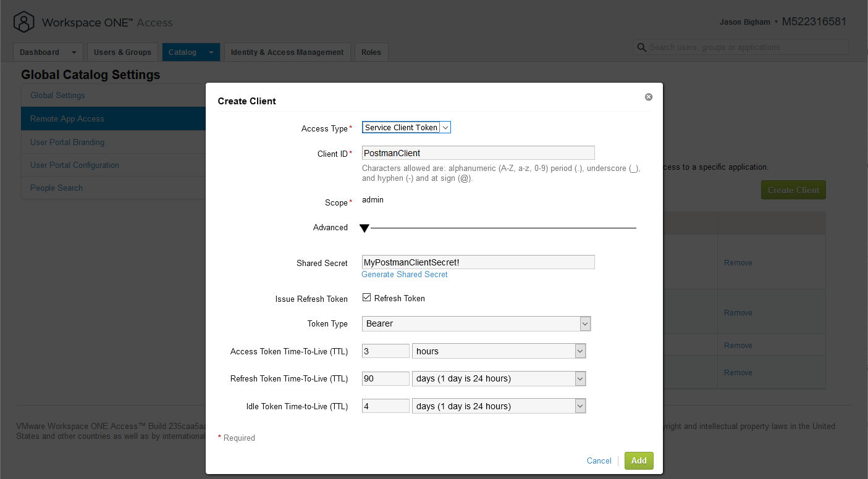Image resolution: width=868 pixels, height=479 pixels.
Task: Open the Refresh Token TTL units dropdown
Action: pos(579,378)
